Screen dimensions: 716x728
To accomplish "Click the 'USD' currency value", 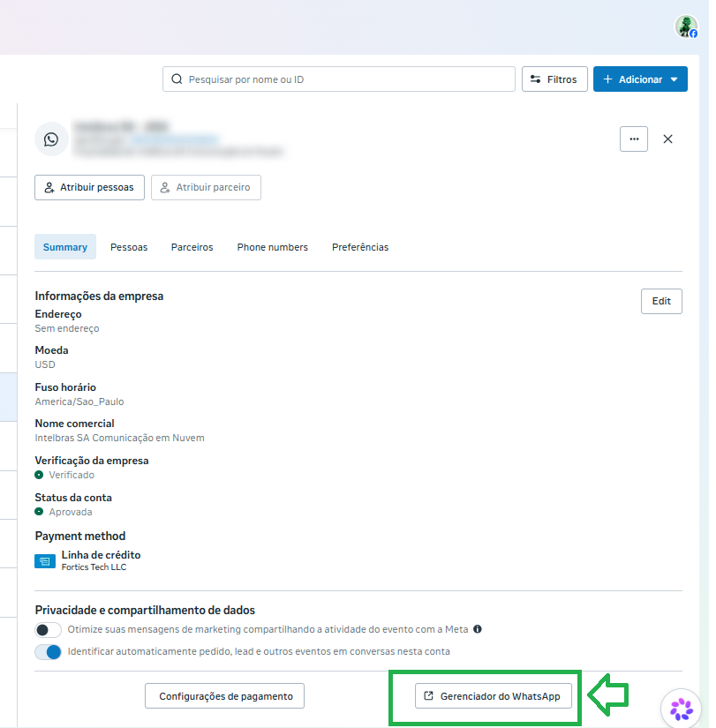I will (x=45, y=364).
